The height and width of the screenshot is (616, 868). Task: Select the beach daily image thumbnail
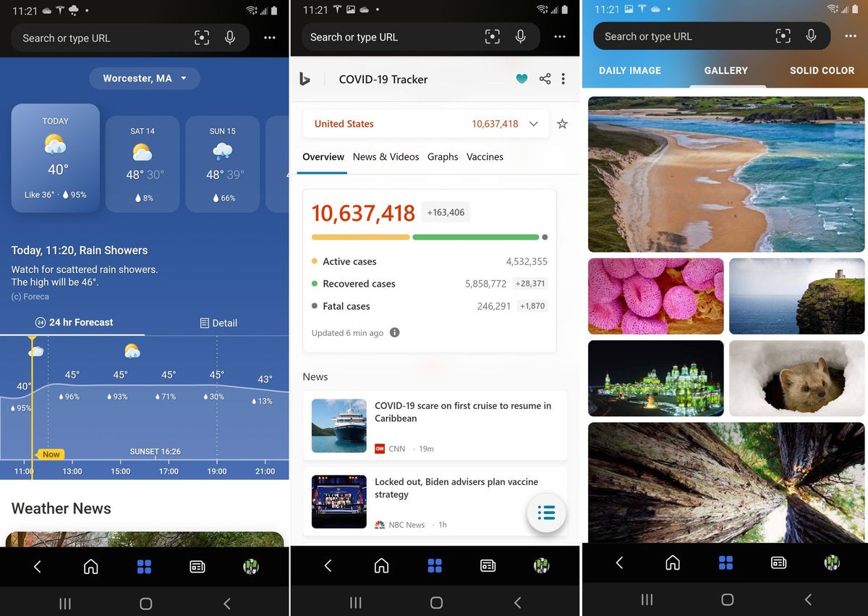coord(726,174)
